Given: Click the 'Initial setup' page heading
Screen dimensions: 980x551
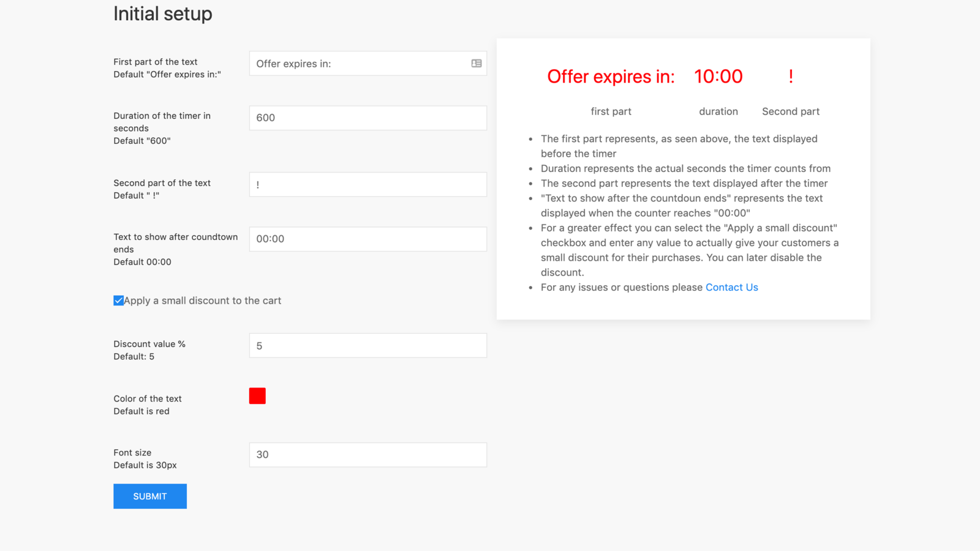Looking at the screenshot, I should [162, 13].
